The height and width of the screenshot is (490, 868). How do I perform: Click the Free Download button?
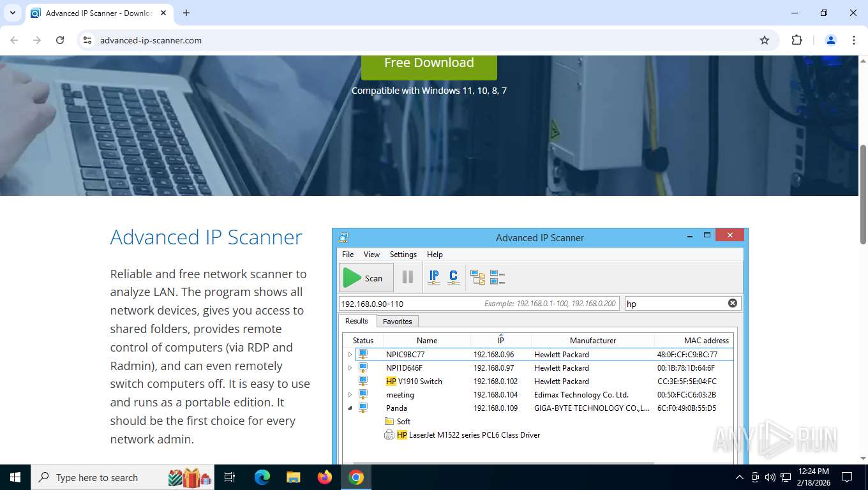tap(429, 64)
